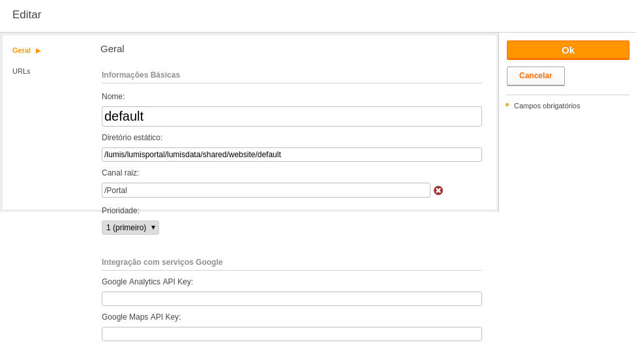Remove the Canal raiz value with red X
The image size is (636, 364).
pyautogui.click(x=438, y=190)
